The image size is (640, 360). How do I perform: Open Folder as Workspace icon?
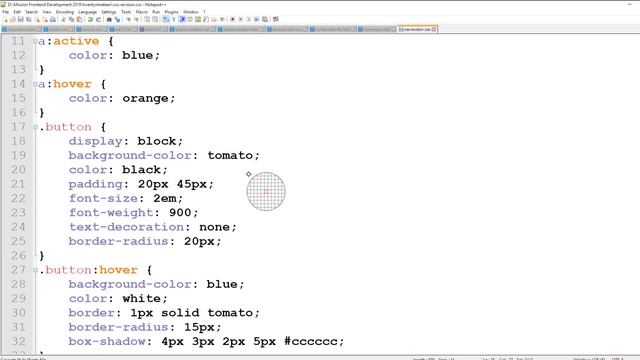[214, 19]
